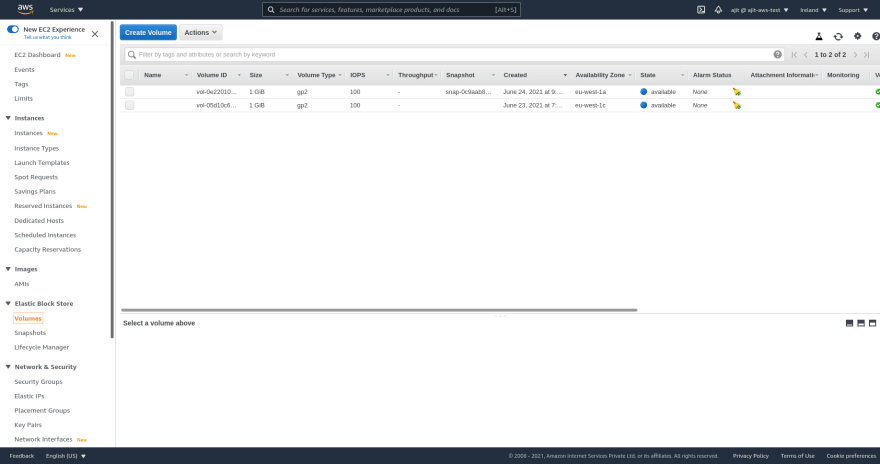Open EC2 Dashboard in sidebar
This screenshot has height=464, width=880.
[37, 54]
